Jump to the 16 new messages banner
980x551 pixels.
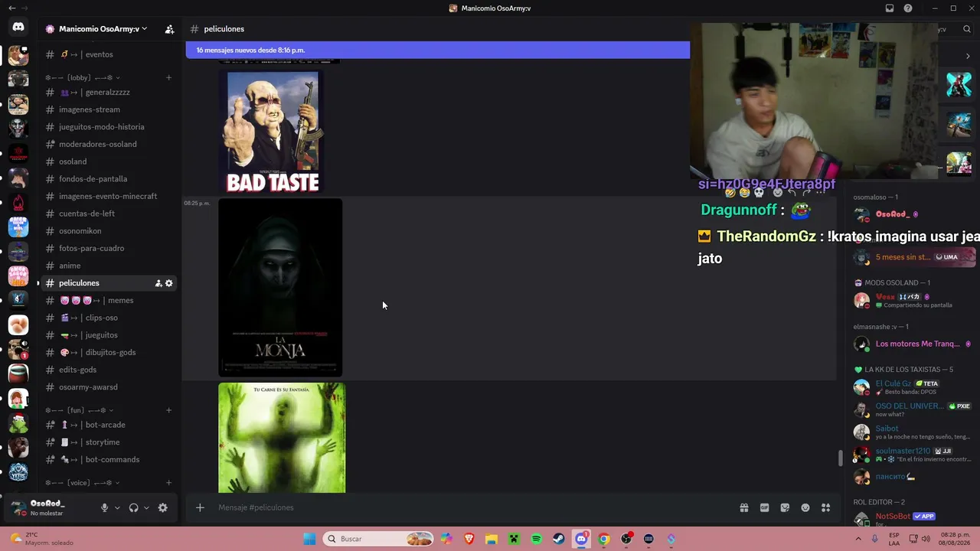[x=437, y=51]
